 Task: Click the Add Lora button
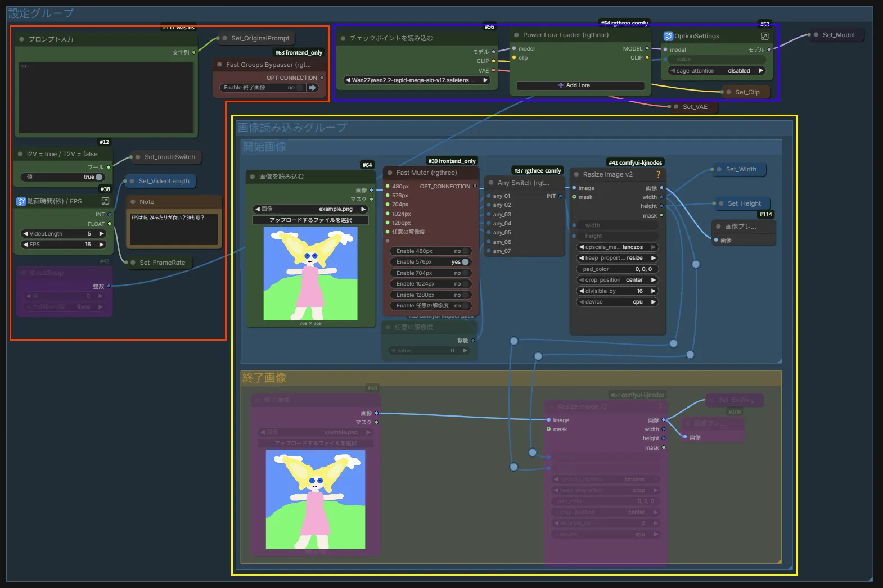click(580, 85)
